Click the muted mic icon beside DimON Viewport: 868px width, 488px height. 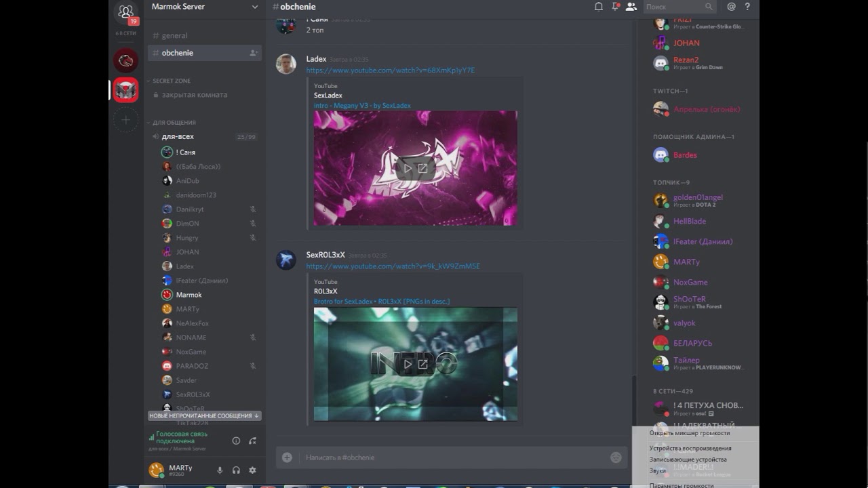(253, 224)
